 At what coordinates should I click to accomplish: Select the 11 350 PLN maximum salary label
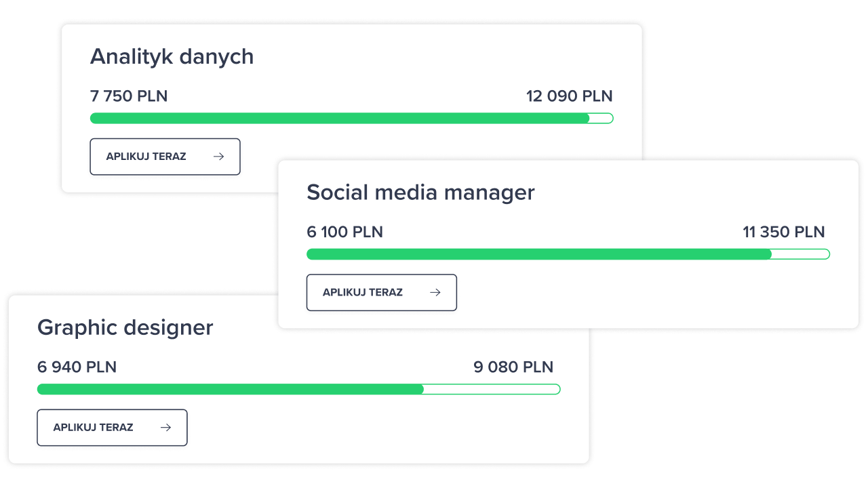[x=783, y=232]
